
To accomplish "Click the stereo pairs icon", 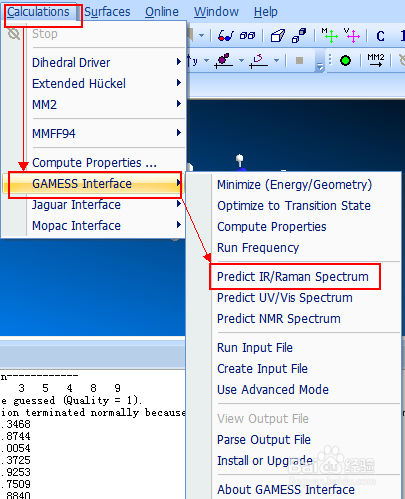I will point(247,36).
